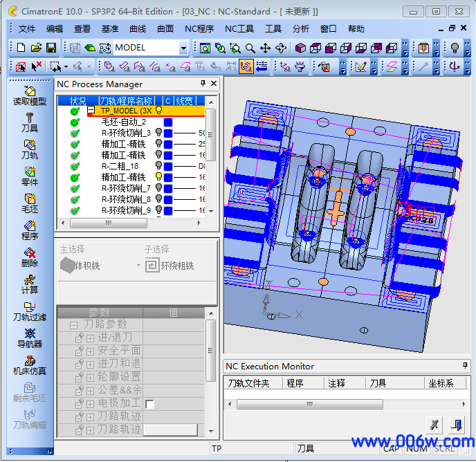Open the NC工具 menu
Image resolution: width=476 pixels, height=462 pixels.
(239, 29)
